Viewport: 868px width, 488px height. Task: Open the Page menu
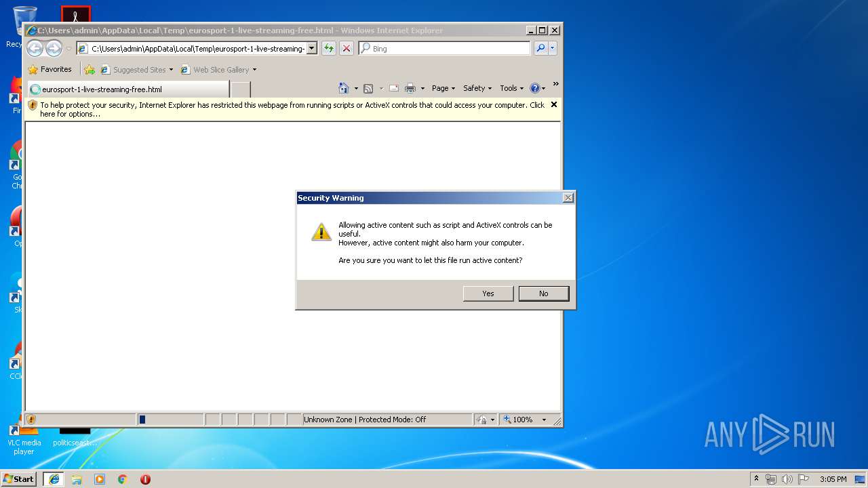[x=443, y=88]
